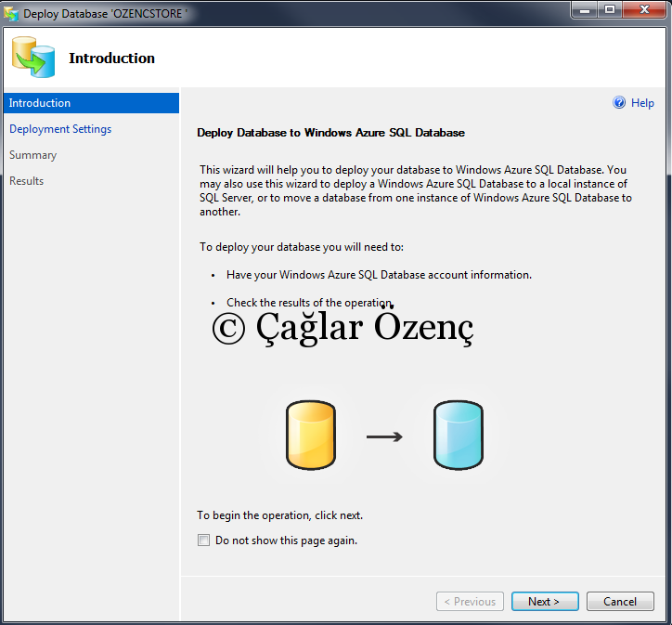The image size is (672, 625).
Task: Click the Help question-mark icon
Action: pos(619,102)
